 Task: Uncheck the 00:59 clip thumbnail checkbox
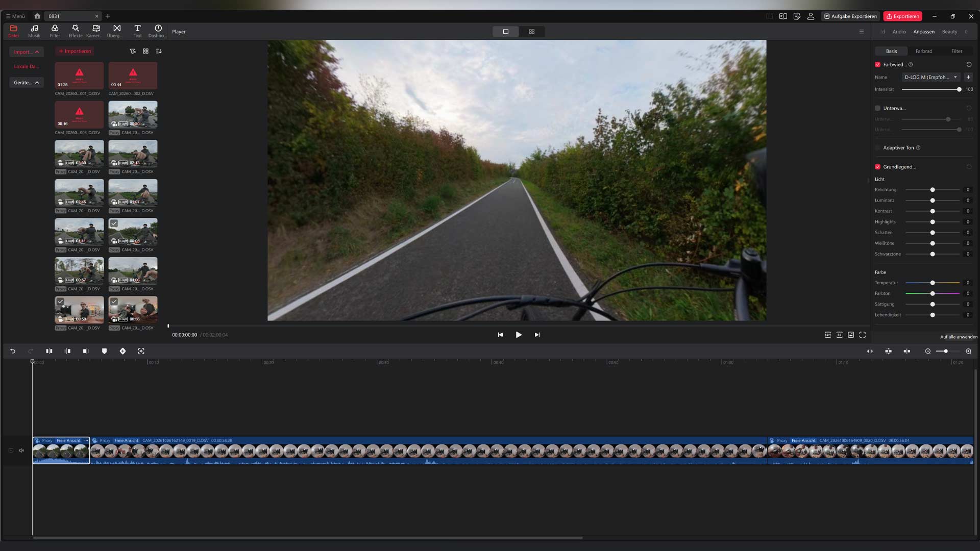coord(60,302)
